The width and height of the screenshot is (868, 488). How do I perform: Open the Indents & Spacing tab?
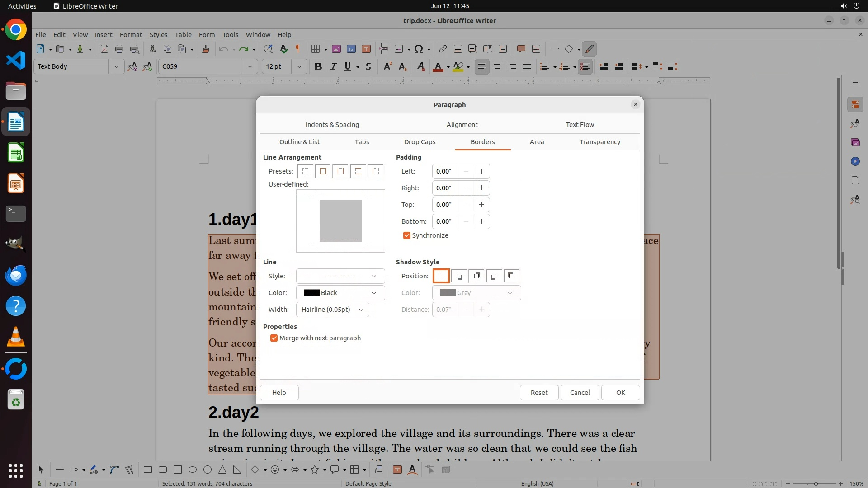pos(332,125)
